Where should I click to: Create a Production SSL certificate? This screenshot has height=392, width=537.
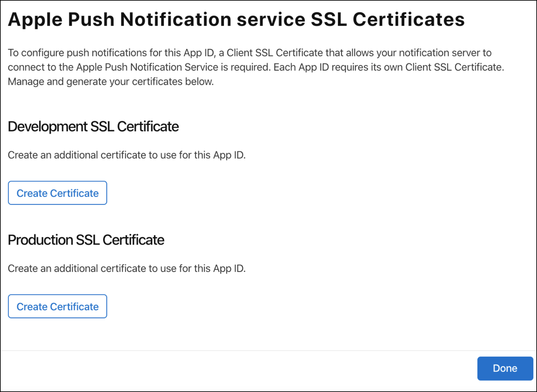[58, 307]
